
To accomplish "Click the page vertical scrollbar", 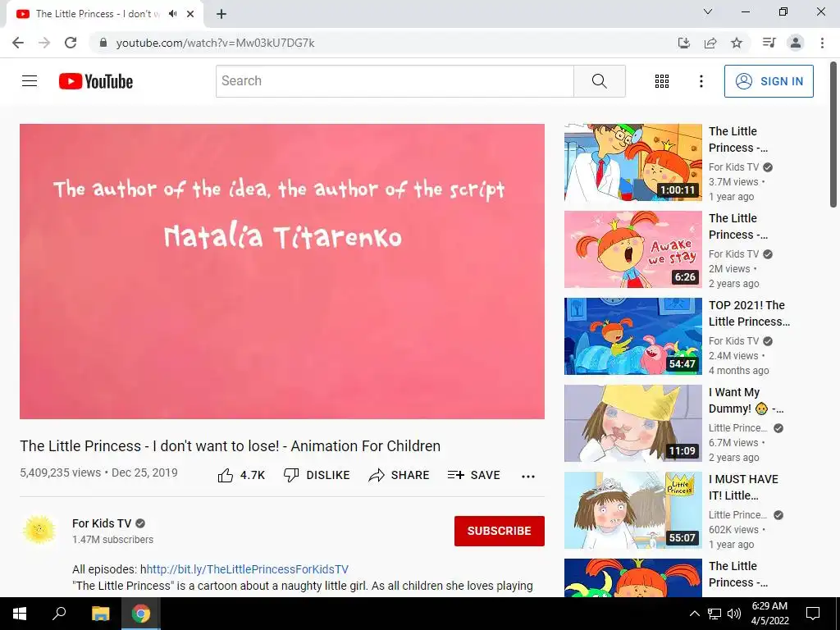I will pos(834,134).
